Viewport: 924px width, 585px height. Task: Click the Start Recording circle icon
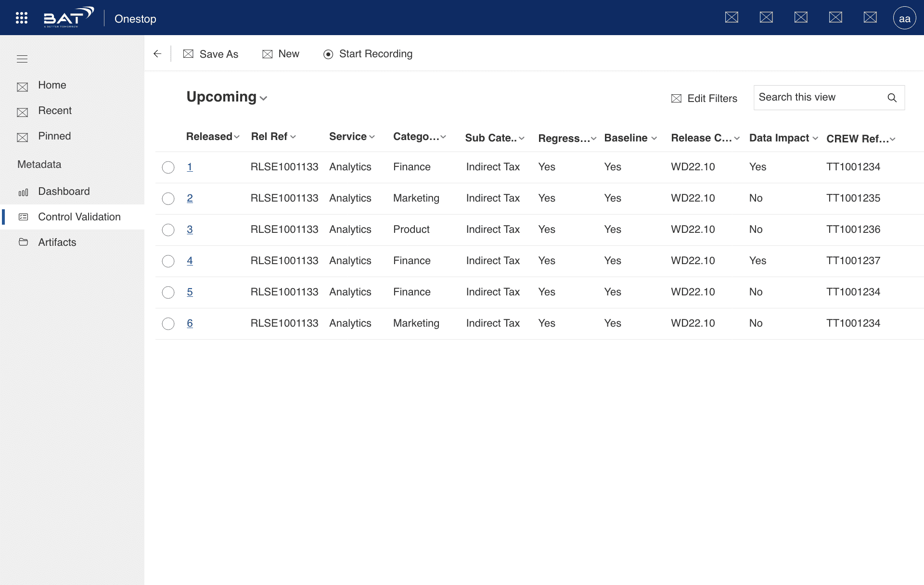point(328,54)
